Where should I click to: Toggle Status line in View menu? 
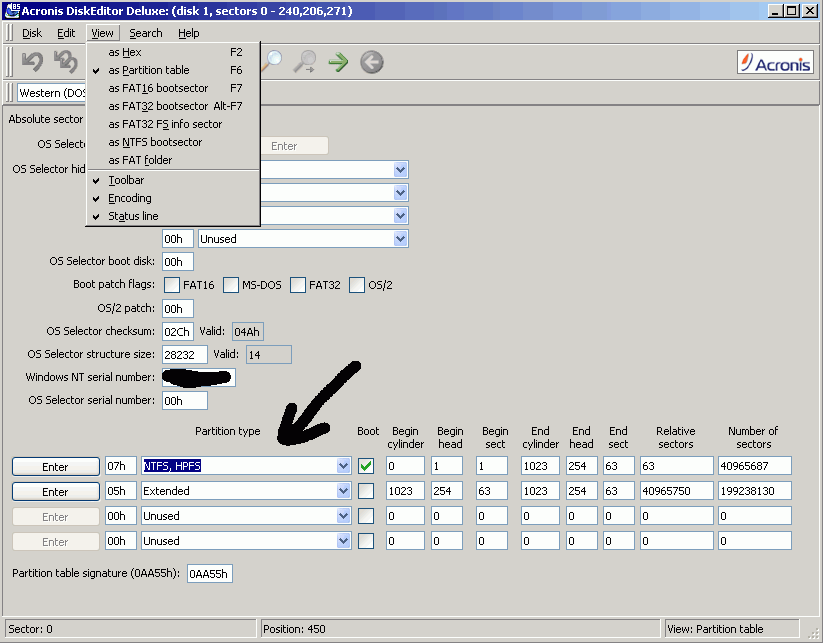point(173,216)
